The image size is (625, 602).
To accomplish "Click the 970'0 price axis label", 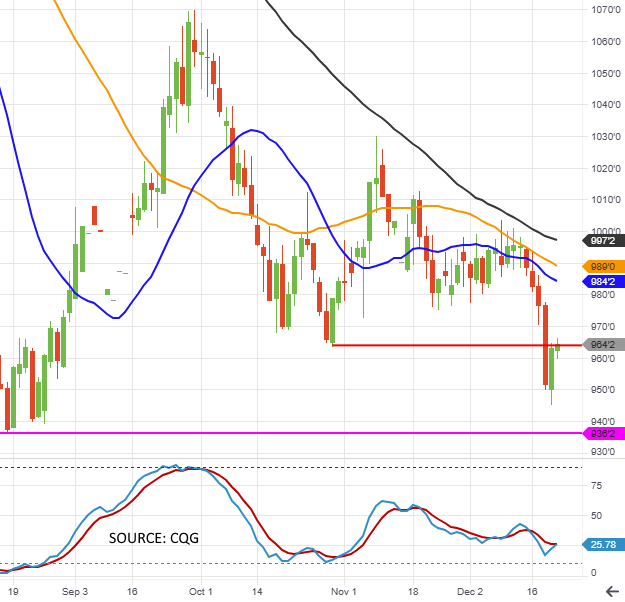I will 603,327.
